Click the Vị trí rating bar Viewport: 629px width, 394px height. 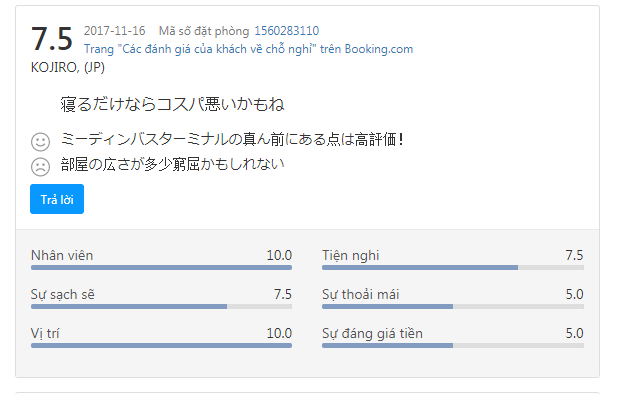pyautogui.click(x=161, y=345)
